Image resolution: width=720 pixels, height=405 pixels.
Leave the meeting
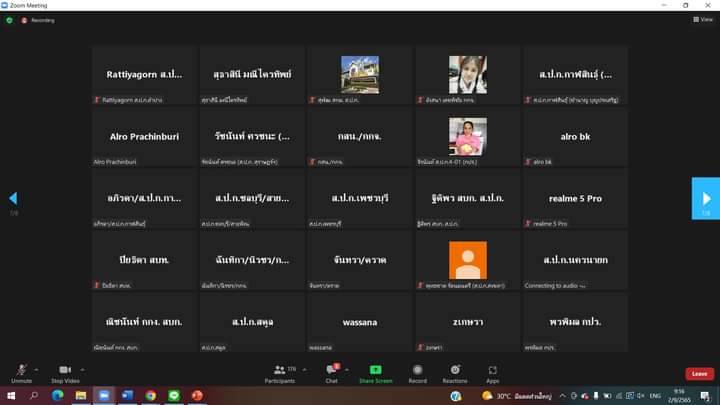tap(699, 373)
